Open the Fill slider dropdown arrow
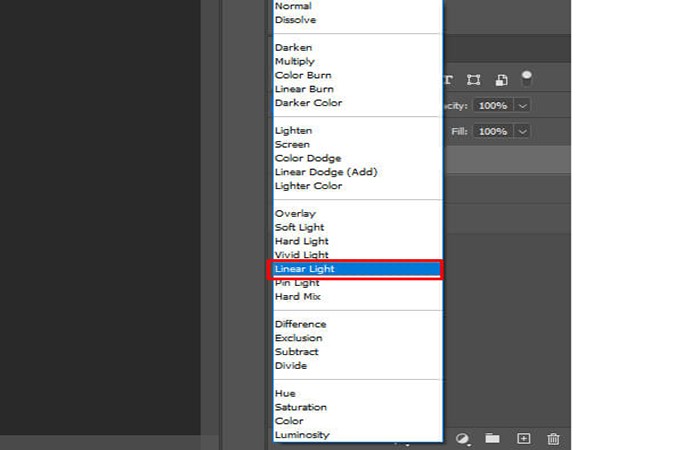The width and height of the screenshot is (700, 450). (x=522, y=132)
